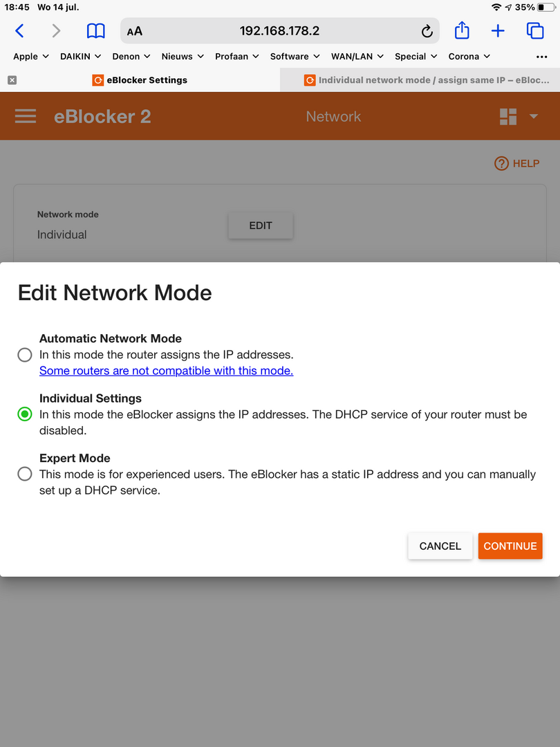The height and width of the screenshot is (747, 560).
Task: Open the Safari share sheet icon
Action: 461,30
